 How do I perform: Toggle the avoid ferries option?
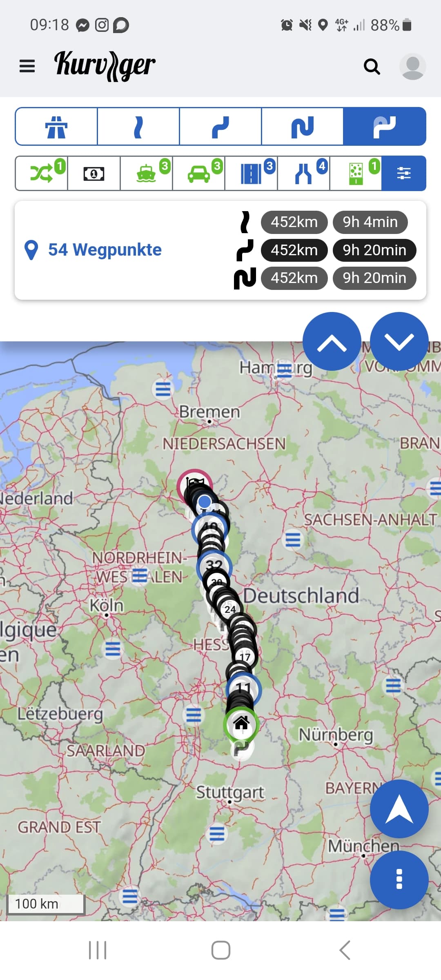tap(146, 174)
